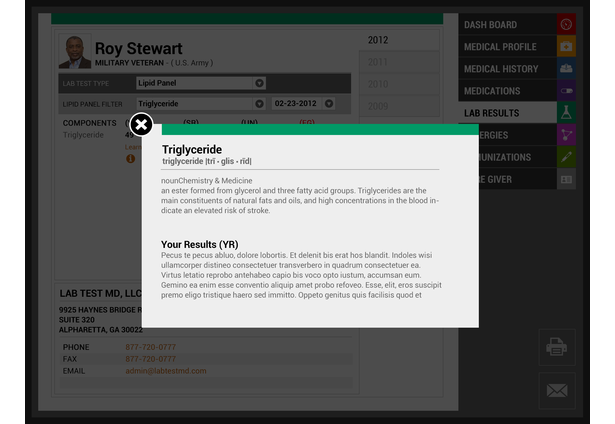Open the Allergies menu item
Image resolution: width=615 pixels, height=424 pixels.
(x=517, y=135)
